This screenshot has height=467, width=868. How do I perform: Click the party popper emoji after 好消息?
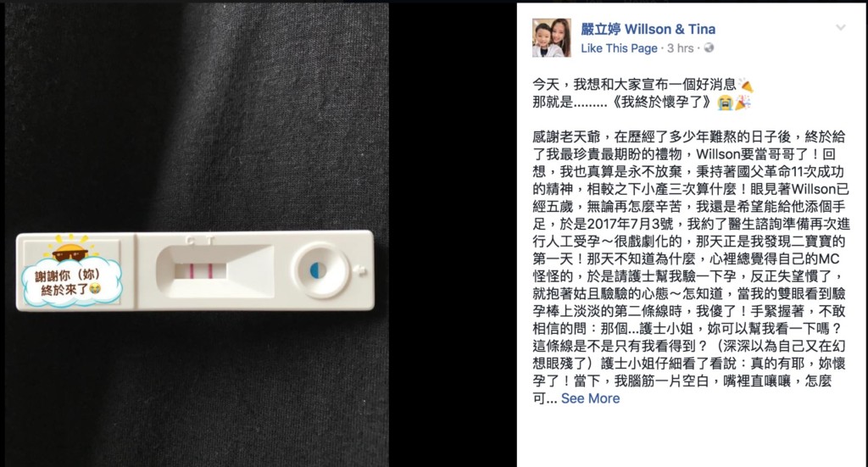[x=746, y=85]
